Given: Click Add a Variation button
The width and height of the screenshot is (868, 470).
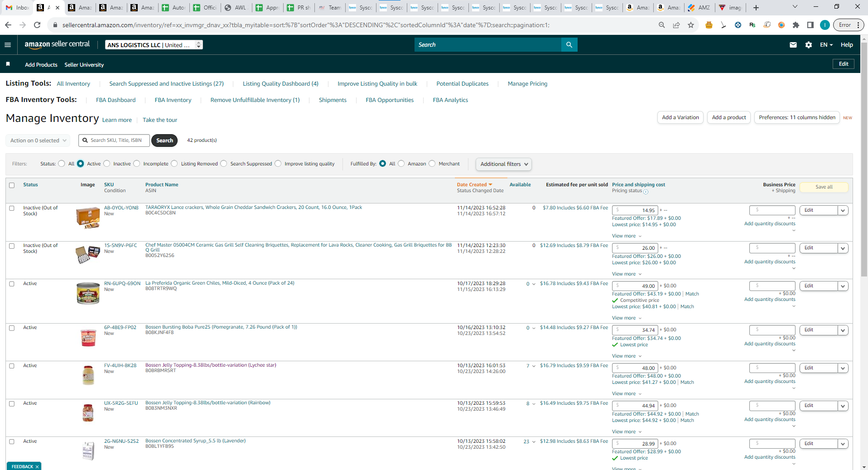Looking at the screenshot, I should (680, 117).
